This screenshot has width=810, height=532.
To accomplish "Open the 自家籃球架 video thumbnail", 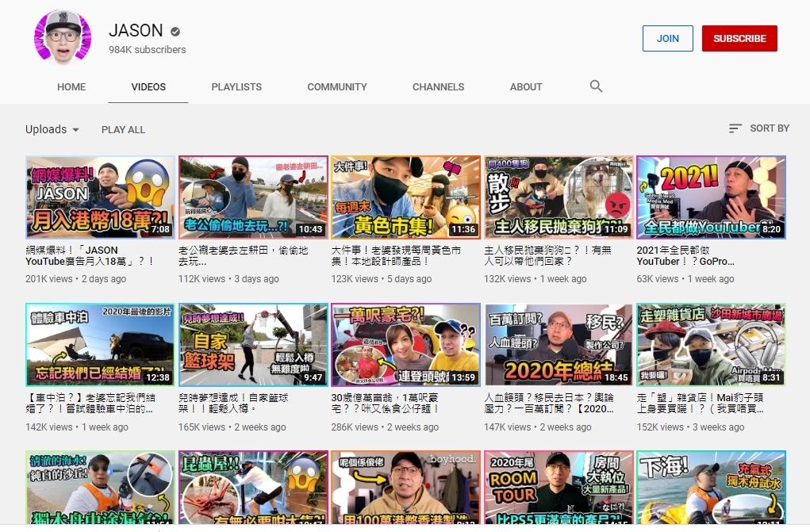I will [x=253, y=344].
